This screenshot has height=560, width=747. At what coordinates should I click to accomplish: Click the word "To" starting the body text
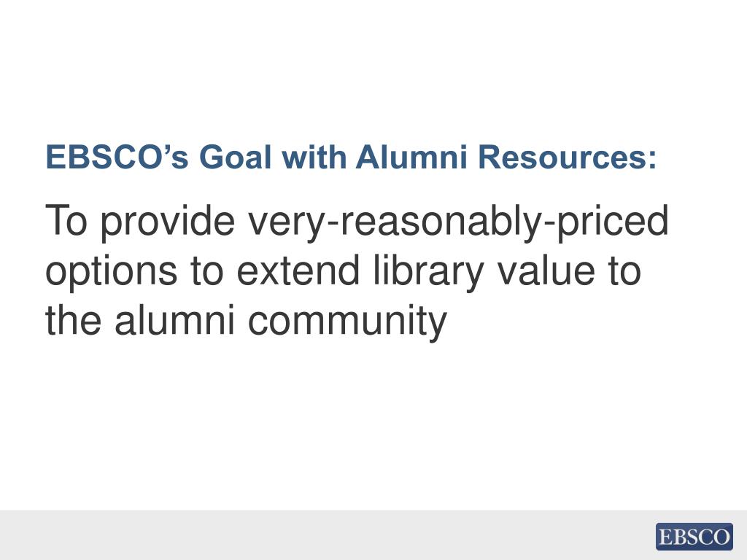pyautogui.click(x=66, y=220)
